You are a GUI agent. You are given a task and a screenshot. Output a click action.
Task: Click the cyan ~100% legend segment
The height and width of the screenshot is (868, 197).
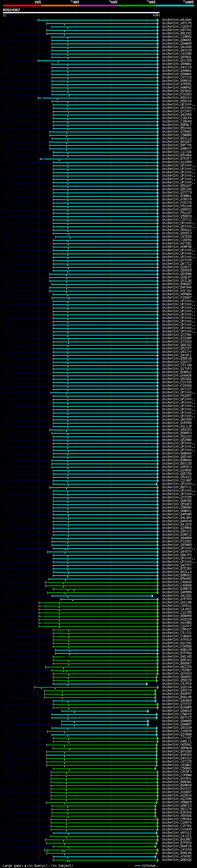[175, 6]
